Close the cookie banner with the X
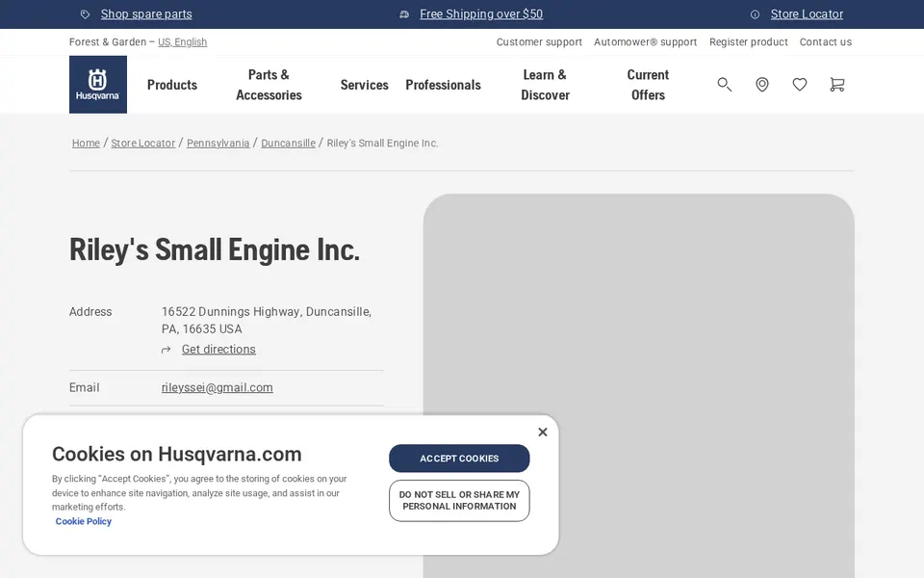The image size is (924, 578). click(543, 432)
